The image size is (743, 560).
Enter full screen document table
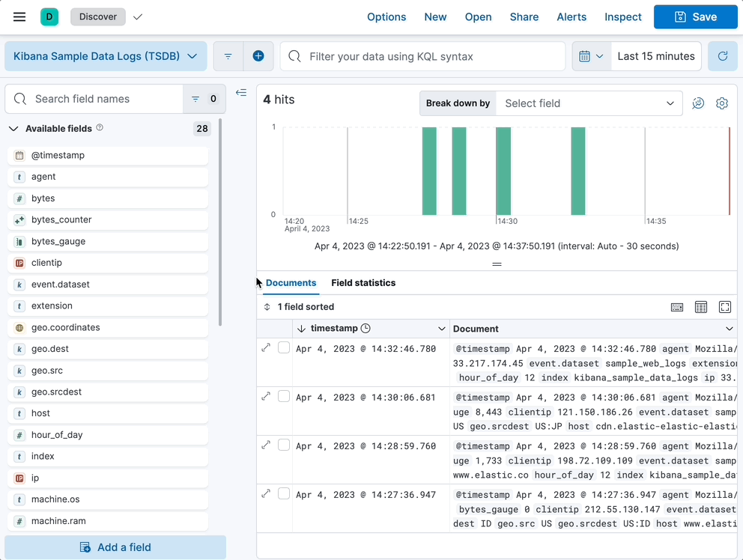pyautogui.click(x=725, y=307)
